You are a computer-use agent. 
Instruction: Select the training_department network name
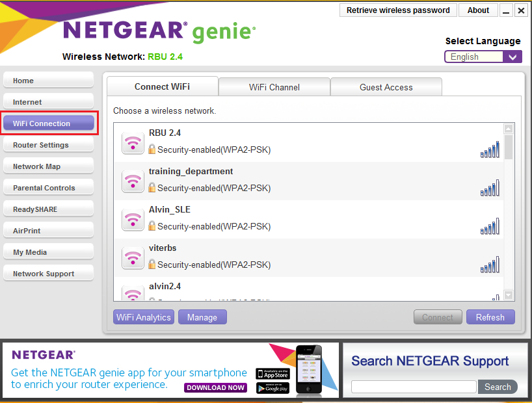point(191,172)
